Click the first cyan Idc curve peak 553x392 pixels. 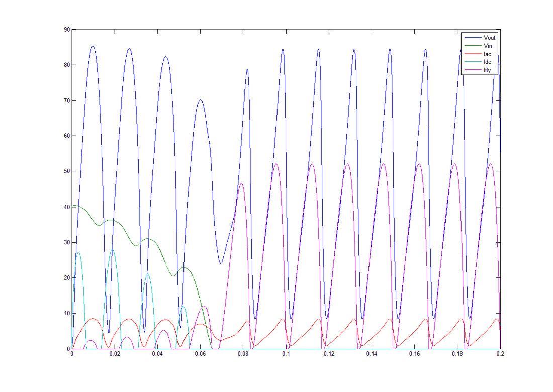click(x=78, y=253)
